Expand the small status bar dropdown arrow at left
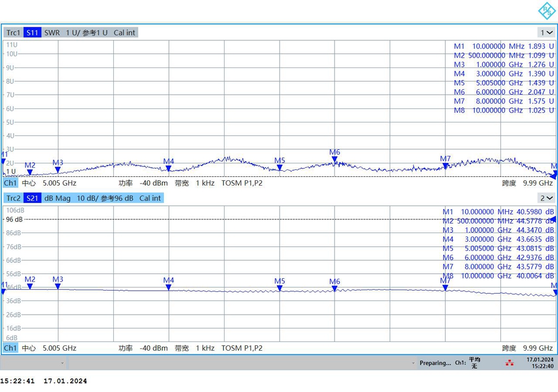Viewport: 558px width, 392px height. tap(62, 363)
